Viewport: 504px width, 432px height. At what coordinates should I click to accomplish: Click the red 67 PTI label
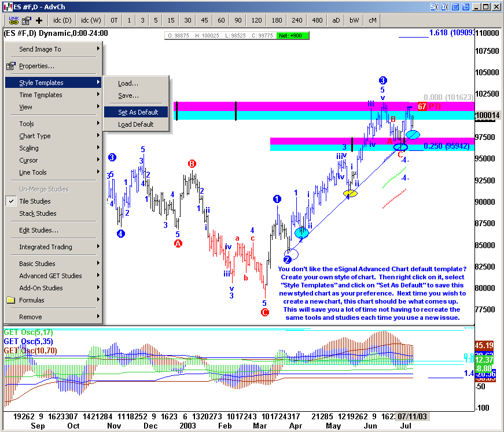coord(429,106)
